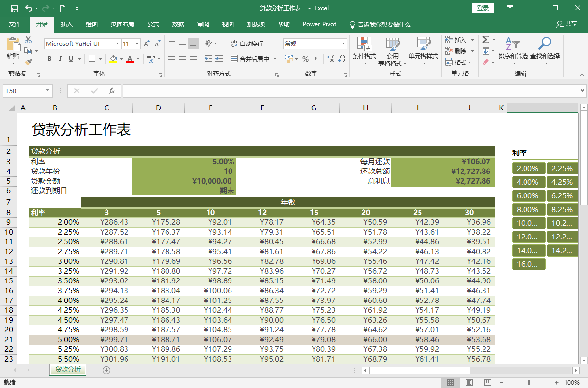Select 2.00% rate slicer button

point(528,169)
